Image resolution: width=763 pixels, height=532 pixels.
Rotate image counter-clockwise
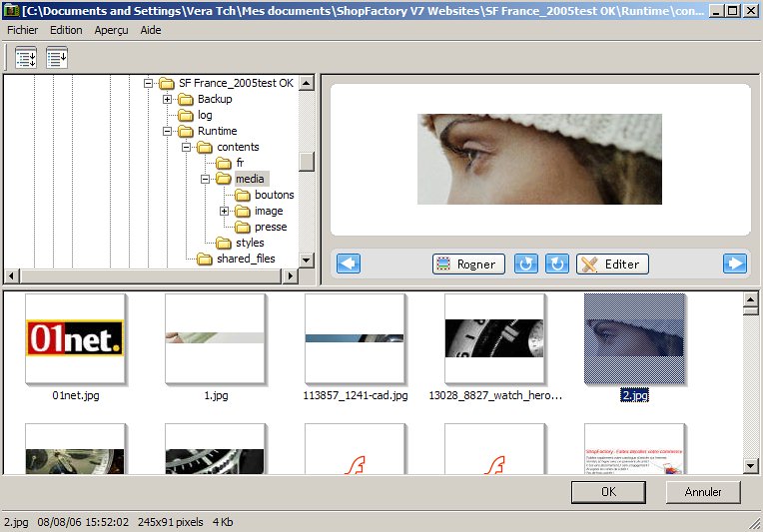tap(525, 264)
